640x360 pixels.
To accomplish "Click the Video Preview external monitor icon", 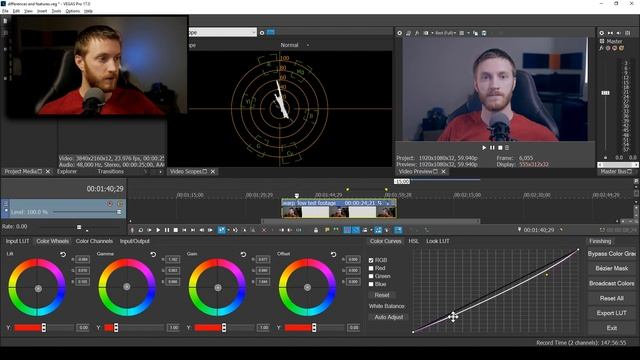I will click(408, 33).
